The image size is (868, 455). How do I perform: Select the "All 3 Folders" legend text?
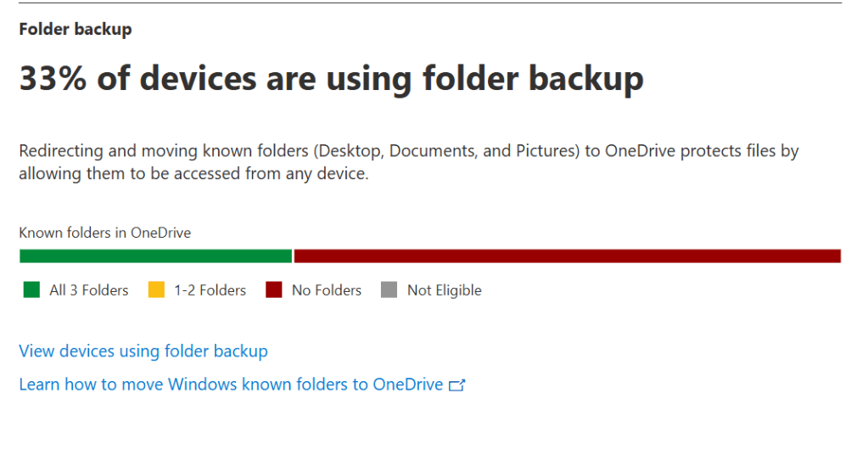[89, 290]
